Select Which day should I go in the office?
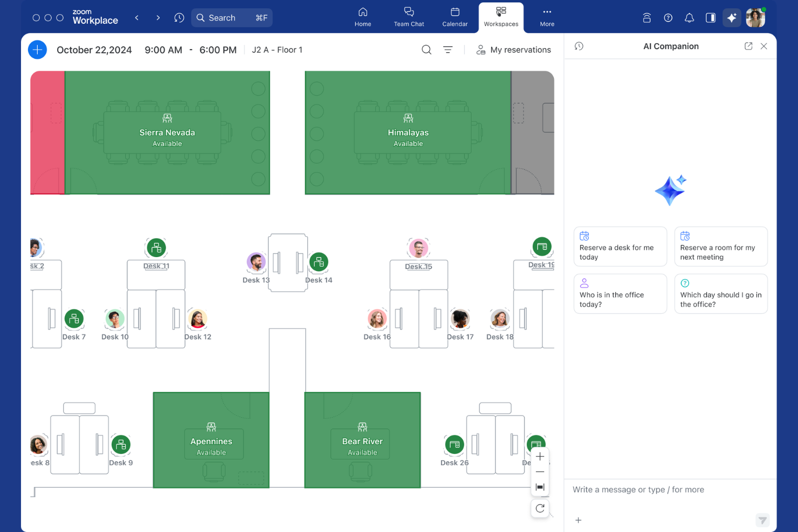 [x=721, y=294]
